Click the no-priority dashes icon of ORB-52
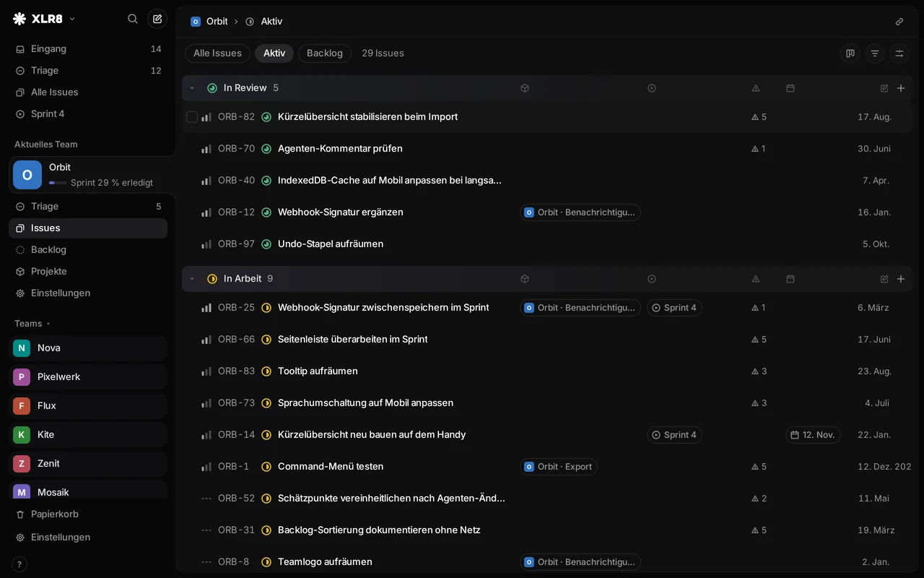The width and height of the screenshot is (924, 578). (x=206, y=499)
